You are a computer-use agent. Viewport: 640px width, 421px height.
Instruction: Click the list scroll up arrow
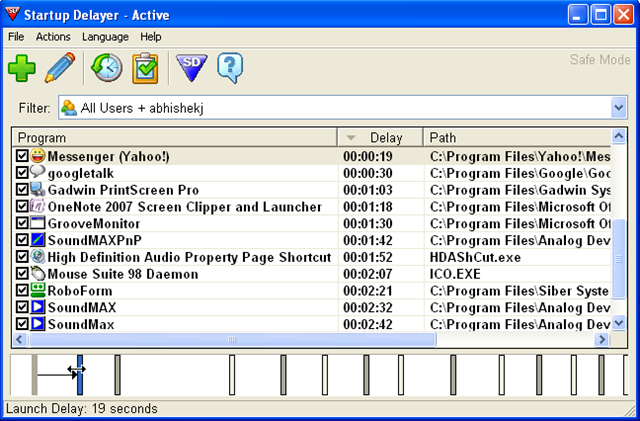click(x=619, y=136)
